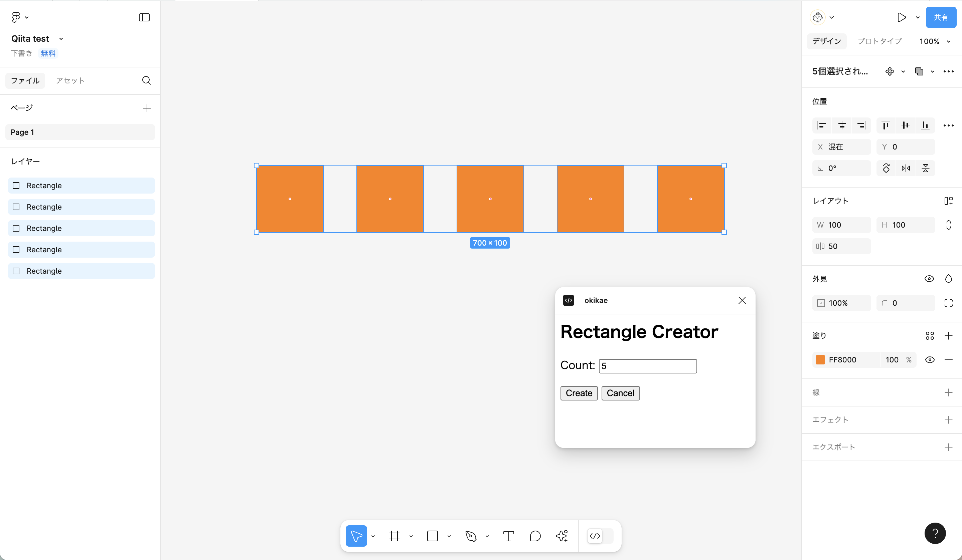
Task: Toggle fill FF8000 visibility eye
Action: pyautogui.click(x=930, y=360)
